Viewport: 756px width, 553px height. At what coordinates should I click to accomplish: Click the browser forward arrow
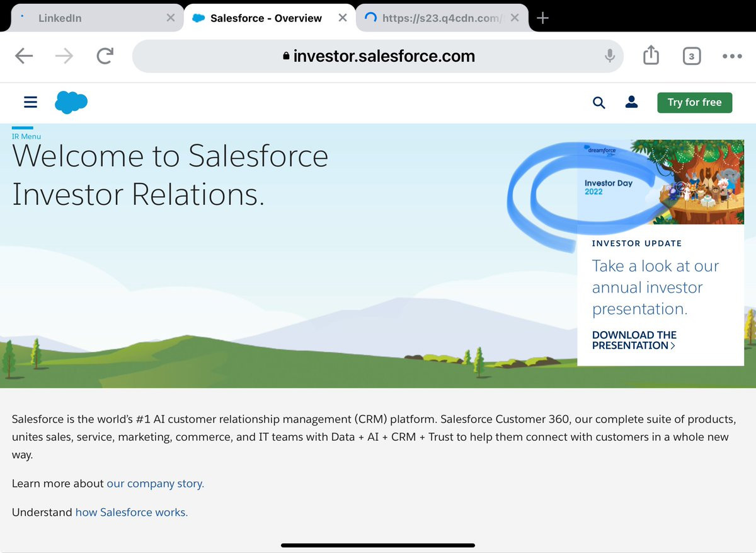click(x=64, y=56)
